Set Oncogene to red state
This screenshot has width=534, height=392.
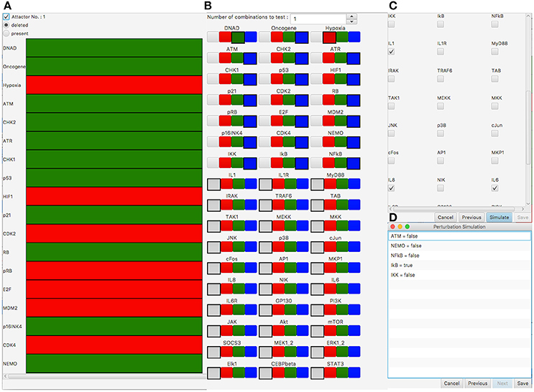[x=277, y=37]
